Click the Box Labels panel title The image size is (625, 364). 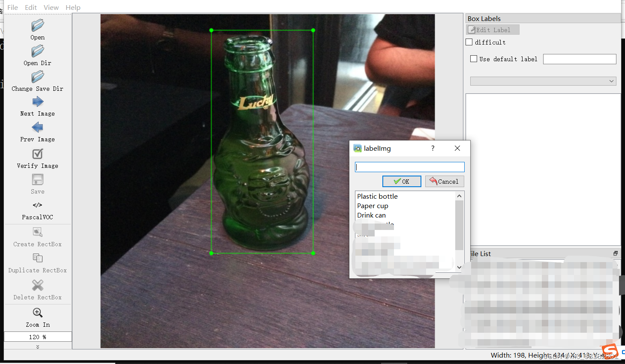coord(484,18)
